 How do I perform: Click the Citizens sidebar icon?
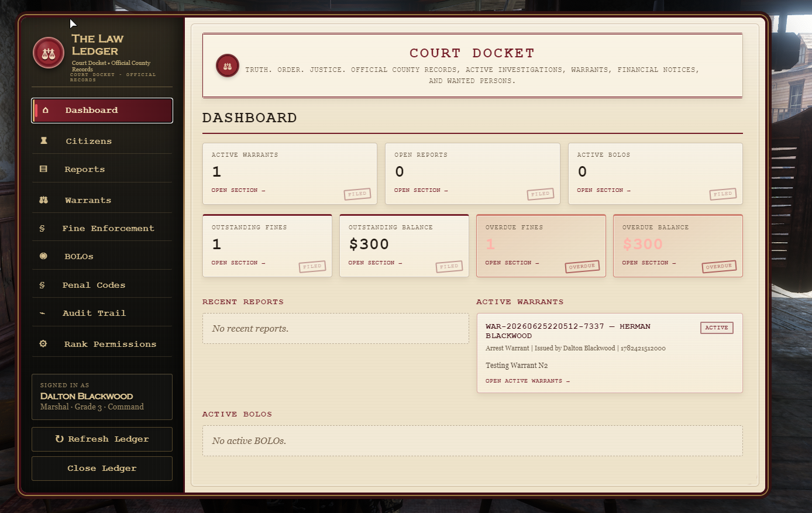pos(44,141)
